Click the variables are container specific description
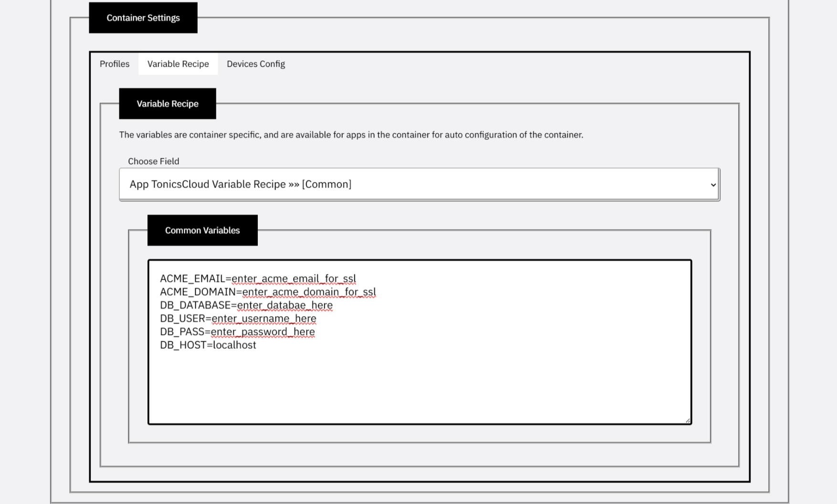This screenshot has width=837, height=504. [351, 135]
